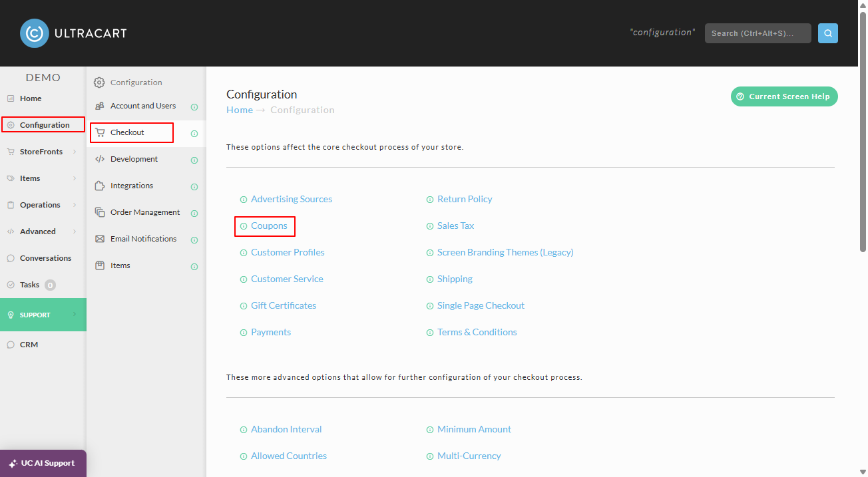Image resolution: width=868 pixels, height=477 pixels.
Task: Open the Payments link
Action: pyautogui.click(x=271, y=332)
